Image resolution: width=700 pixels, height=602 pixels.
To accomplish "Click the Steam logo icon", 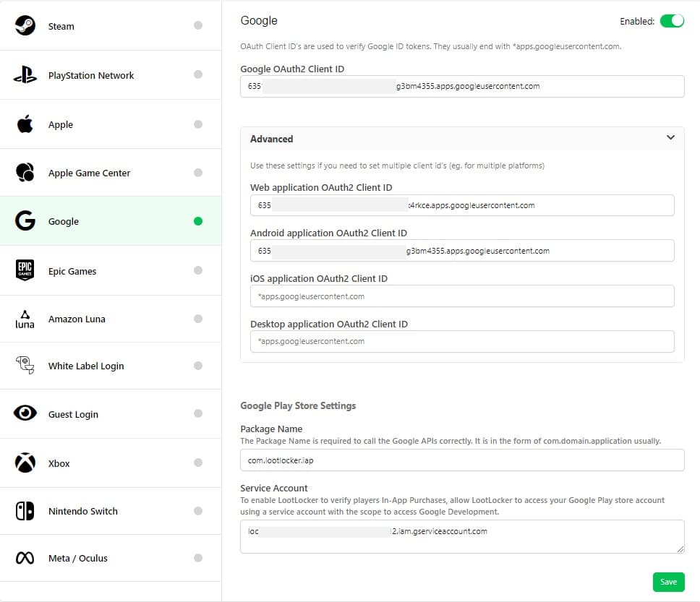I will pos(25,26).
